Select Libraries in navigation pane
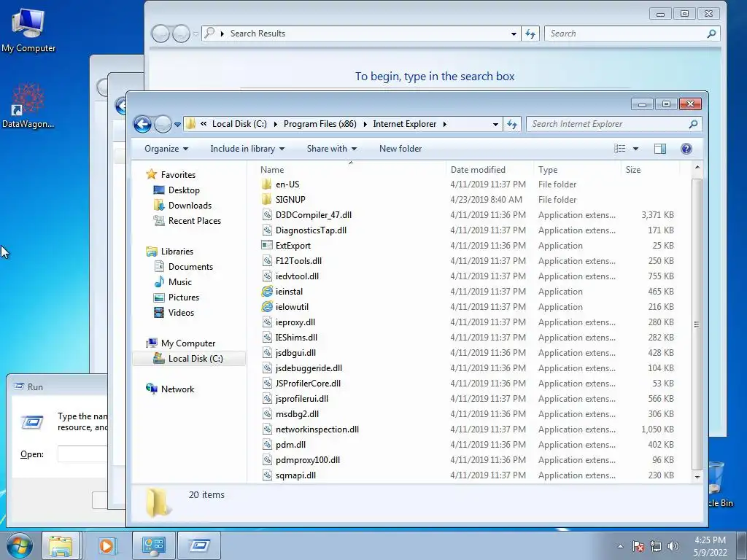The image size is (747, 560). 177,252
